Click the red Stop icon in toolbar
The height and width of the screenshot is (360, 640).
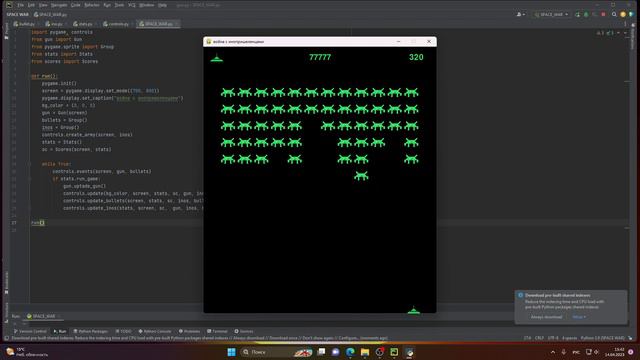pos(603,14)
